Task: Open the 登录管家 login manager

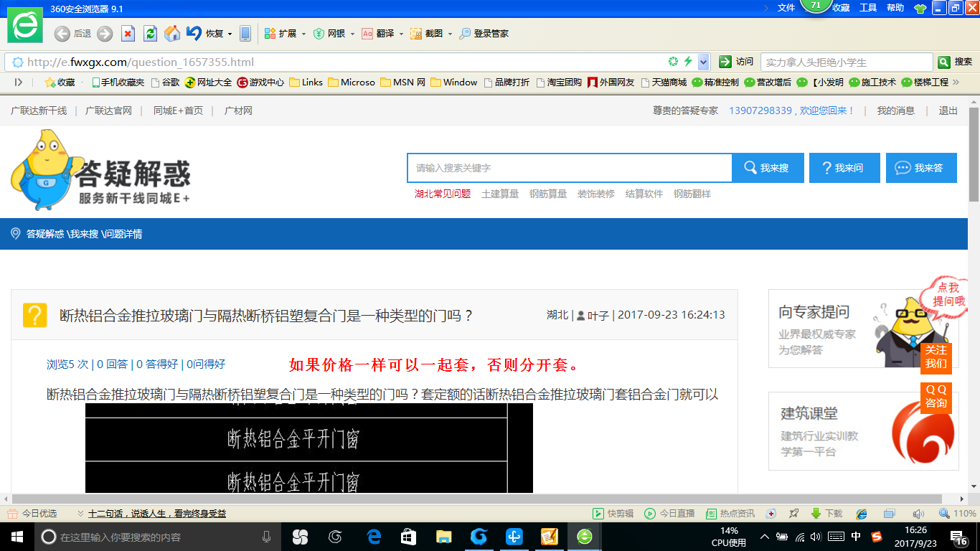Action: tap(484, 34)
